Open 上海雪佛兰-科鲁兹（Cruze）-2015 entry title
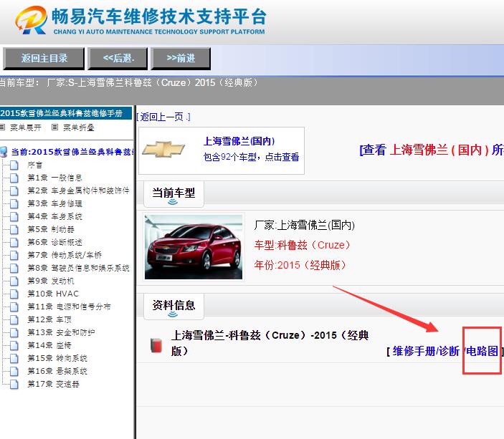The width and height of the screenshot is (504, 439). tap(270, 343)
